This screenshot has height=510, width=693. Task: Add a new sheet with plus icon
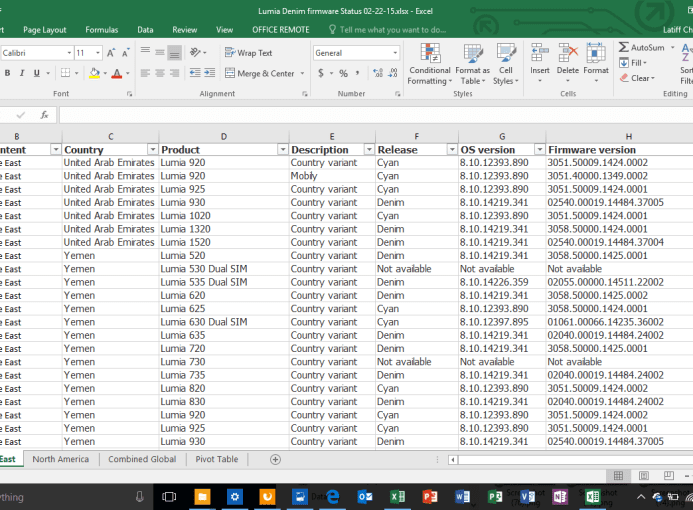[x=275, y=460]
